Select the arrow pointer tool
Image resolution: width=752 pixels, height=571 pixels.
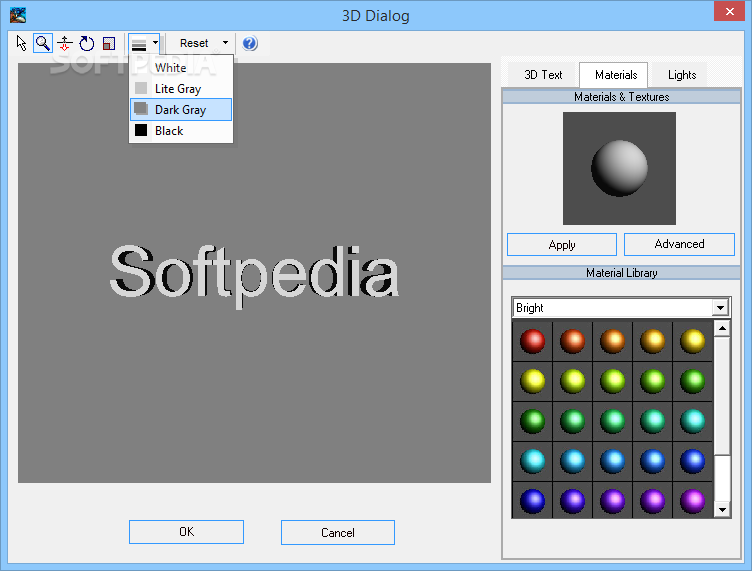point(21,43)
